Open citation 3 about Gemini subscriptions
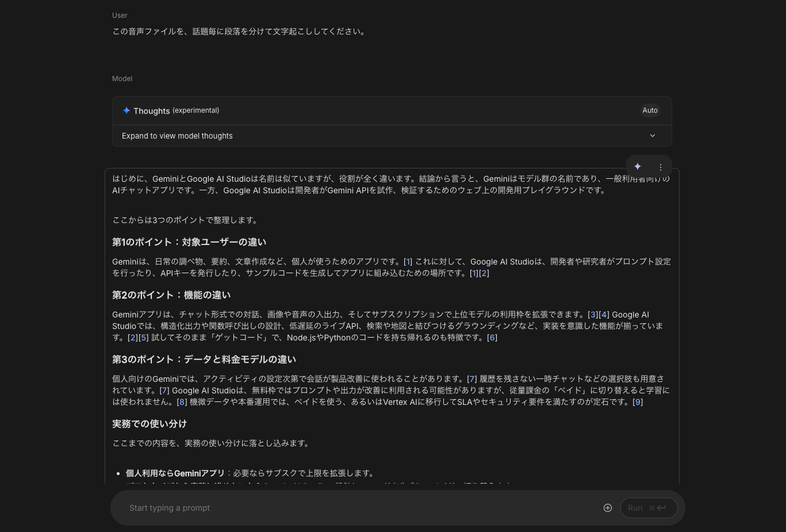The image size is (786, 532). 593,315
